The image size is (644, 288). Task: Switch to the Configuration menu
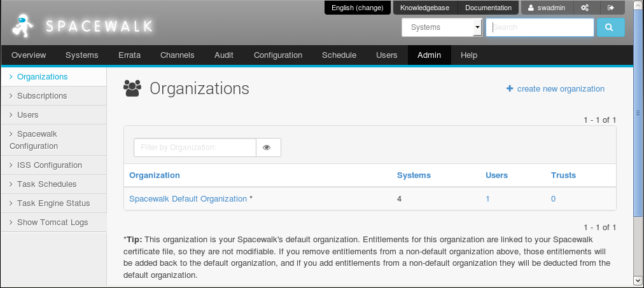[x=278, y=55]
